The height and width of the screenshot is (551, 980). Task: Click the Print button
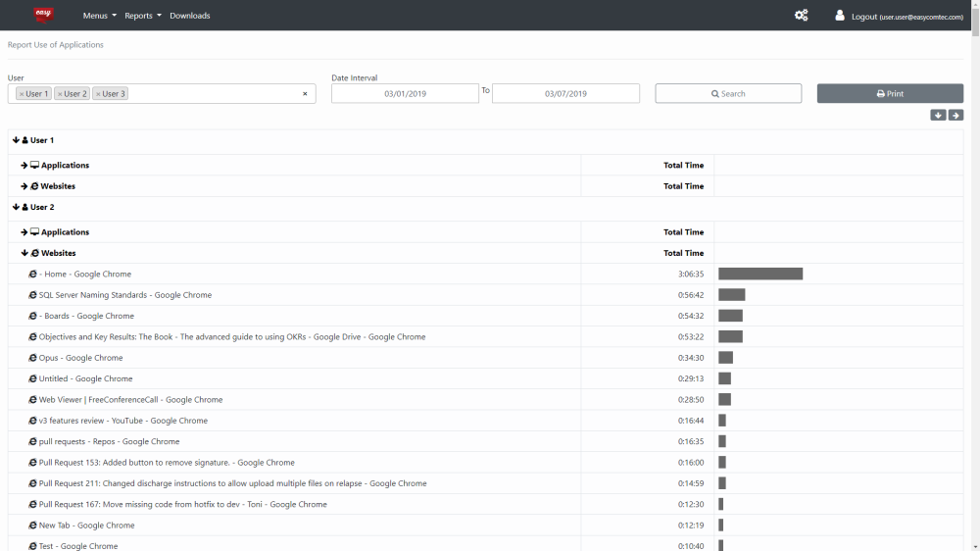[890, 94]
